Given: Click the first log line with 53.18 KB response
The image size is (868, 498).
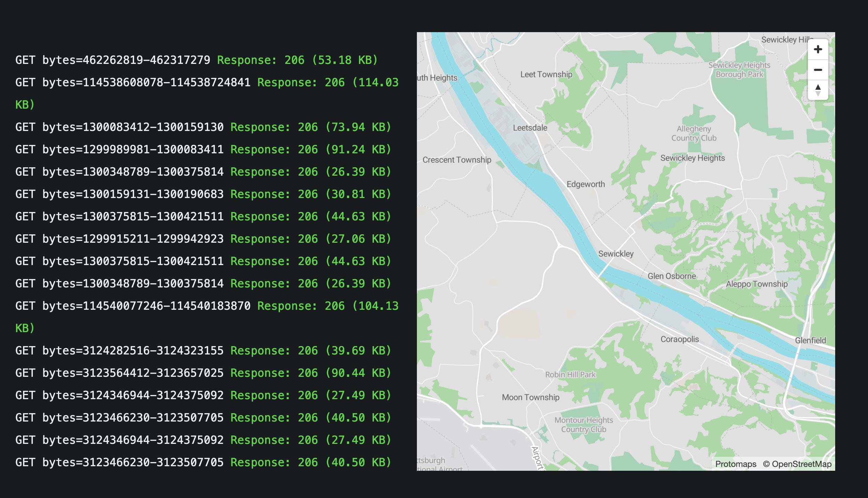Looking at the screenshot, I should (x=197, y=60).
